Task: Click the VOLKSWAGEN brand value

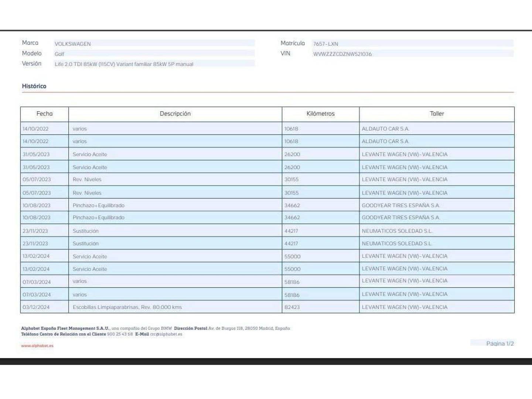Action: (73, 44)
